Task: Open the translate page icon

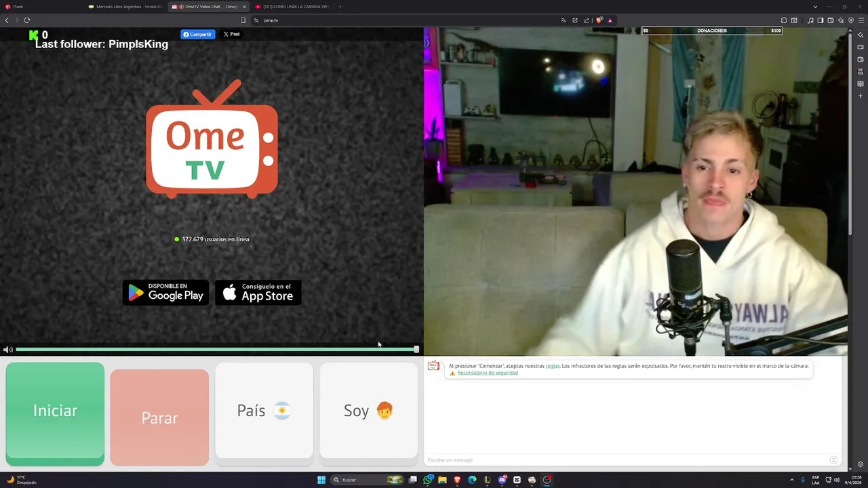Action: coord(564,20)
